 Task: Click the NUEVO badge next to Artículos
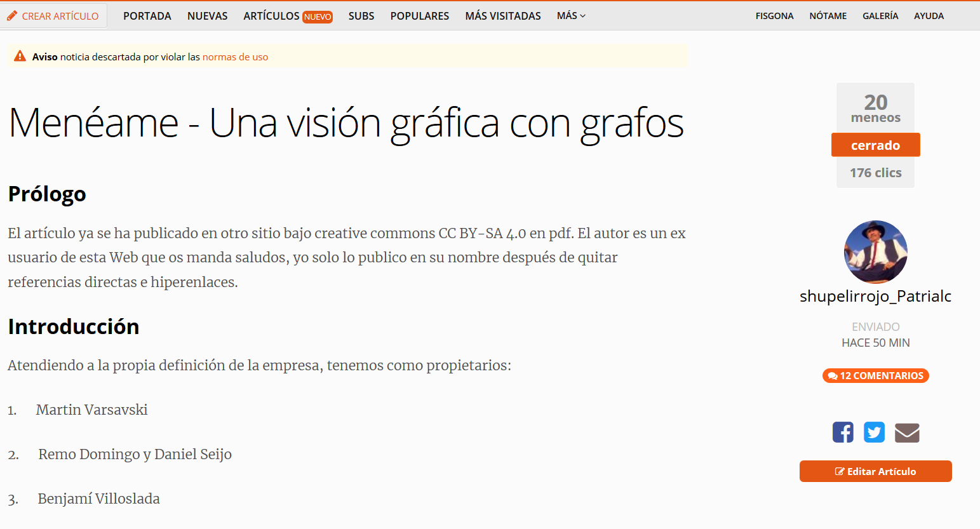pos(318,17)
